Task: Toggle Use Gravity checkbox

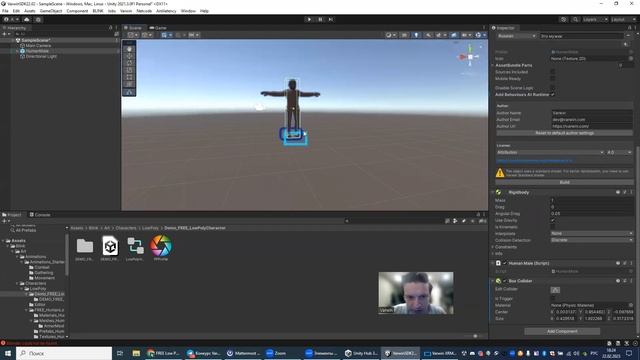Action: click(x=553, y=220)
